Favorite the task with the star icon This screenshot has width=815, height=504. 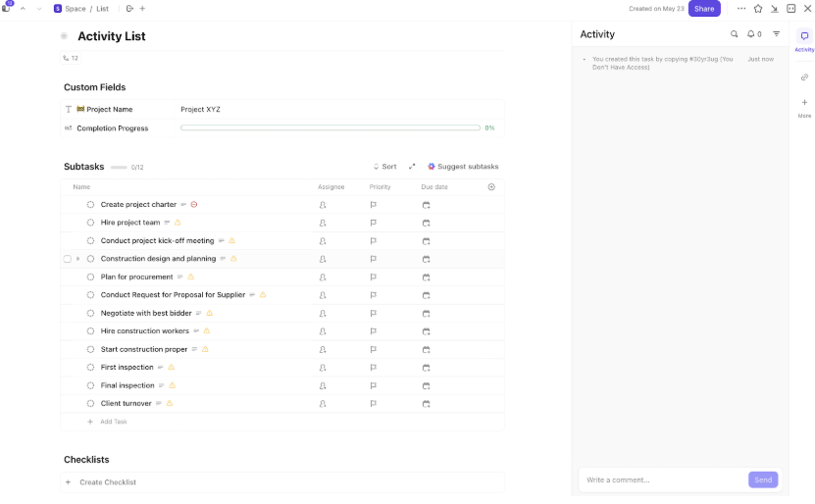[758, 8]
